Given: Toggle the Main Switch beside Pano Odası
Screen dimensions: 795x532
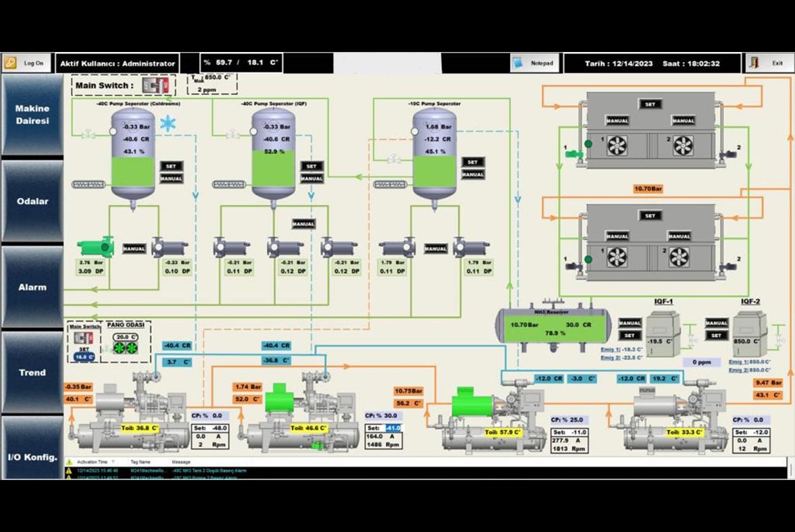Looking at the screenshot, I should (x=84, y=337).
